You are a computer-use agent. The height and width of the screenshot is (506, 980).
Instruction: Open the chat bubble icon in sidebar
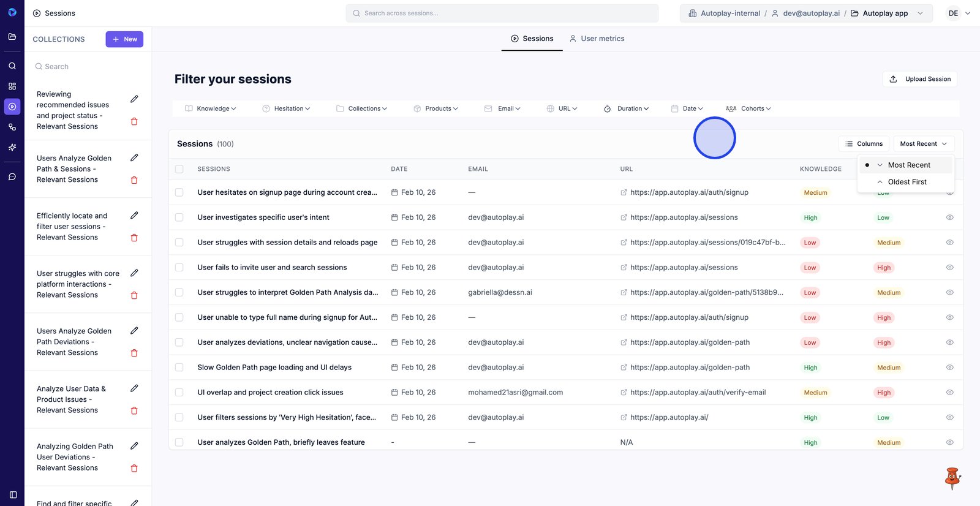pyautogui.click(x=12, y=177)
